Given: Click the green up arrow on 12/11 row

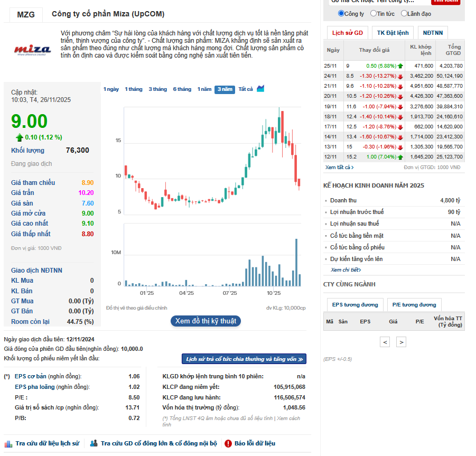Looking at the screenshot, I should (x=400, y=157).
